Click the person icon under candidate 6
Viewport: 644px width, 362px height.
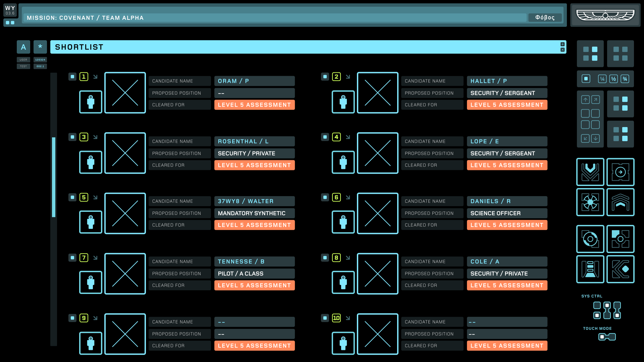(343, 222)
